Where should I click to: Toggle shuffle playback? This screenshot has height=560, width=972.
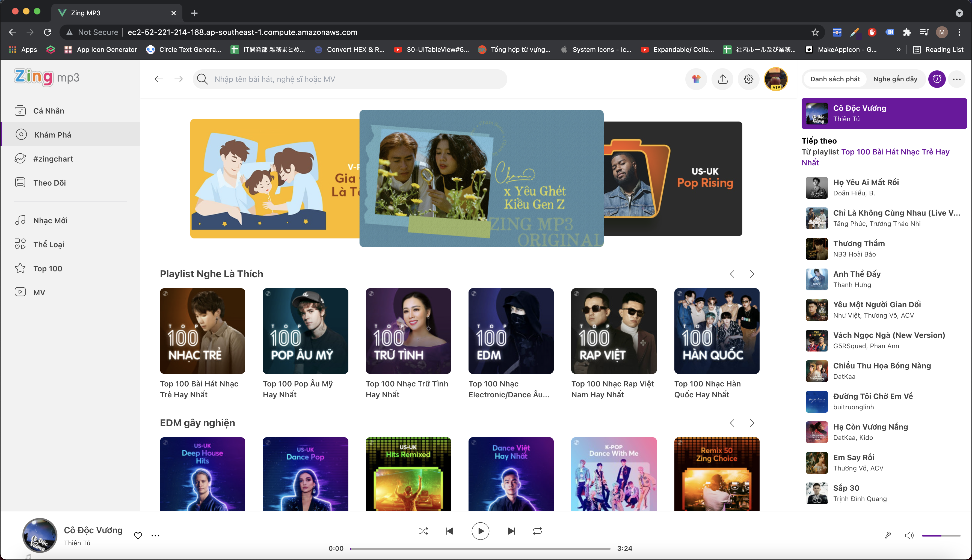point(423,531)
